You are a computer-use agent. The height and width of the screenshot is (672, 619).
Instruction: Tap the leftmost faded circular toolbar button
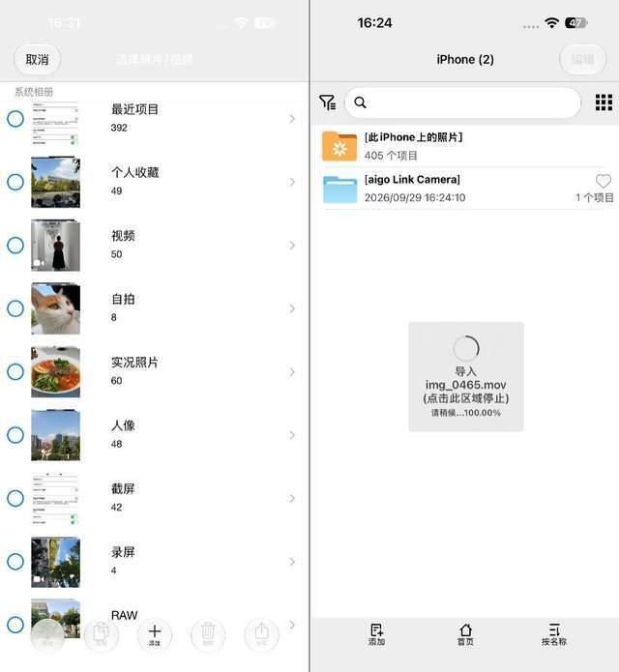pyautogui.click(x=48, y=634)
